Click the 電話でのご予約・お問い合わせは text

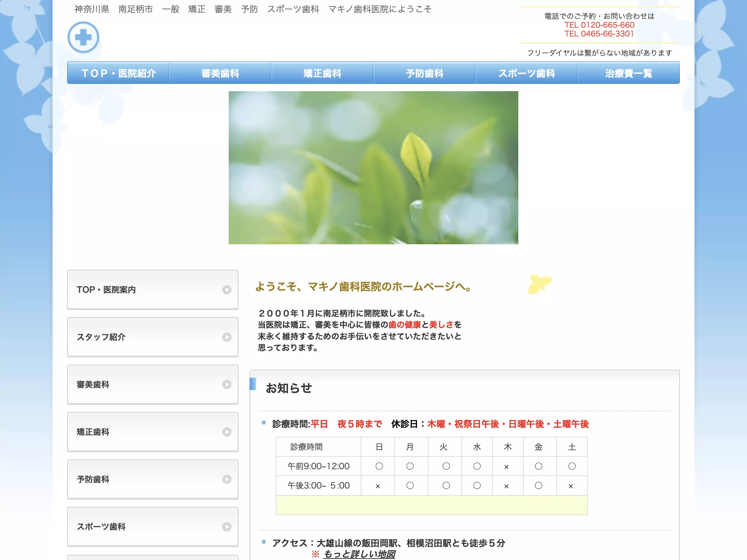(599, 16)
